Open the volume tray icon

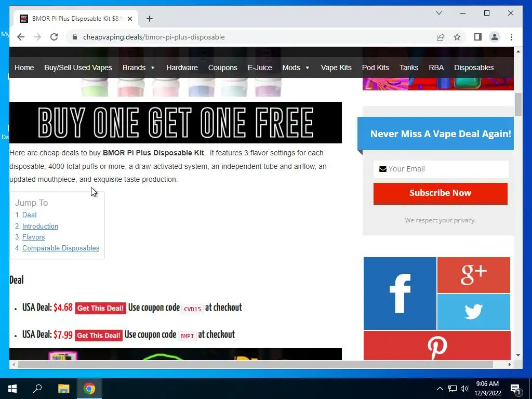tap(464, 389)
